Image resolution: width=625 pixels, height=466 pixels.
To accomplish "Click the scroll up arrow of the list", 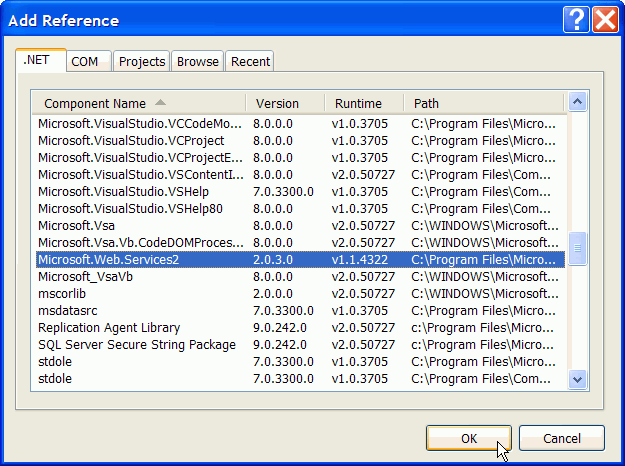I will tap(578, 102).
